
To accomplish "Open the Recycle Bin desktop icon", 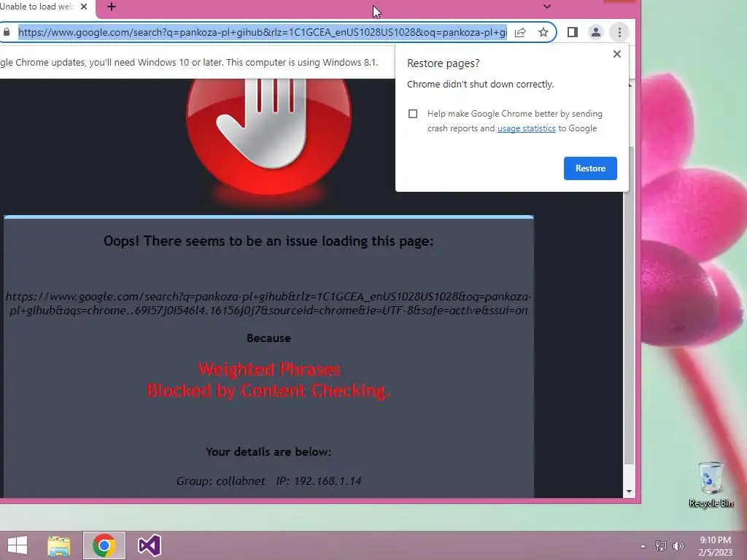I will tap(711, 484).
